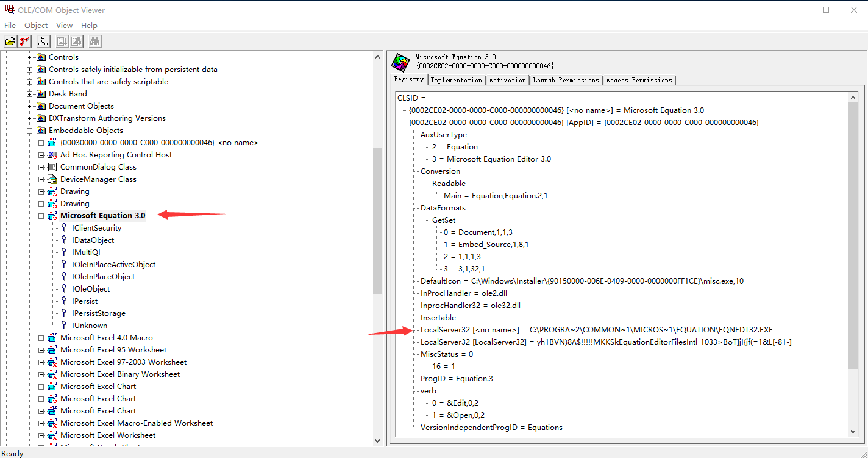Switch to the Activation tab

tap(507, 80)
